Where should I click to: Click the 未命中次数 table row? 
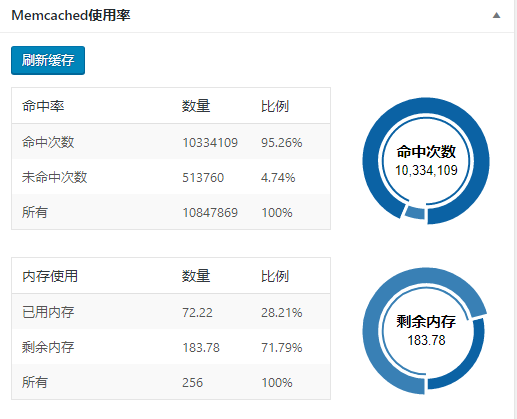pyautogui.click(x=171, y=177)
